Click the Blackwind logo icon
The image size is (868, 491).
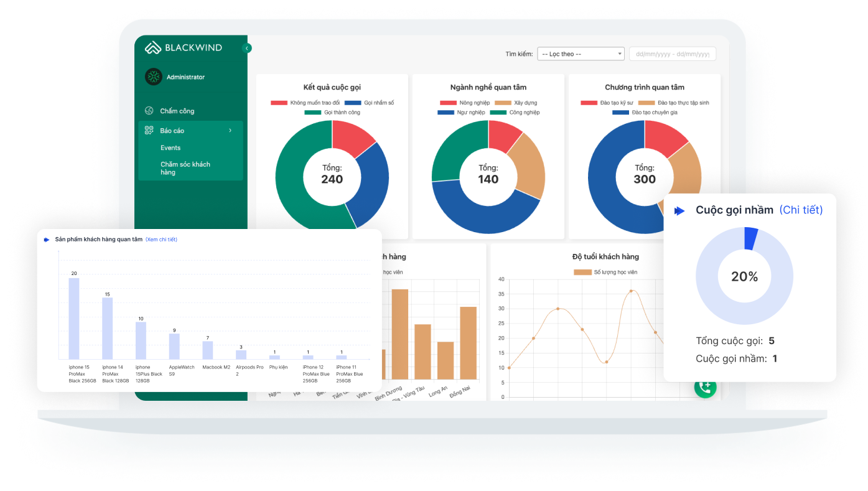coord(152,48)
